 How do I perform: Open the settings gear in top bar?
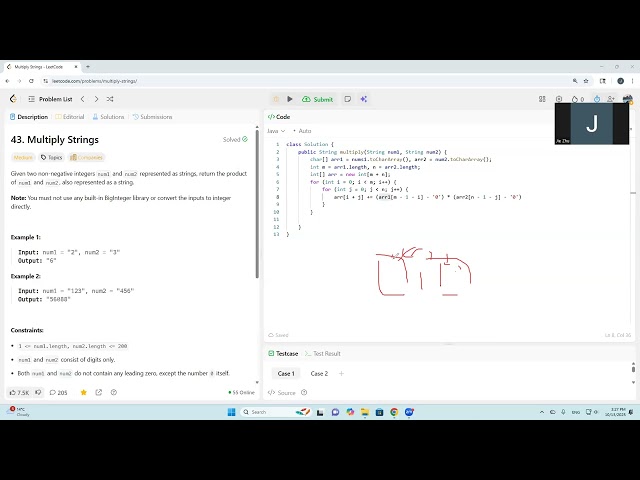pyautogui.click(x=559, y=99)
